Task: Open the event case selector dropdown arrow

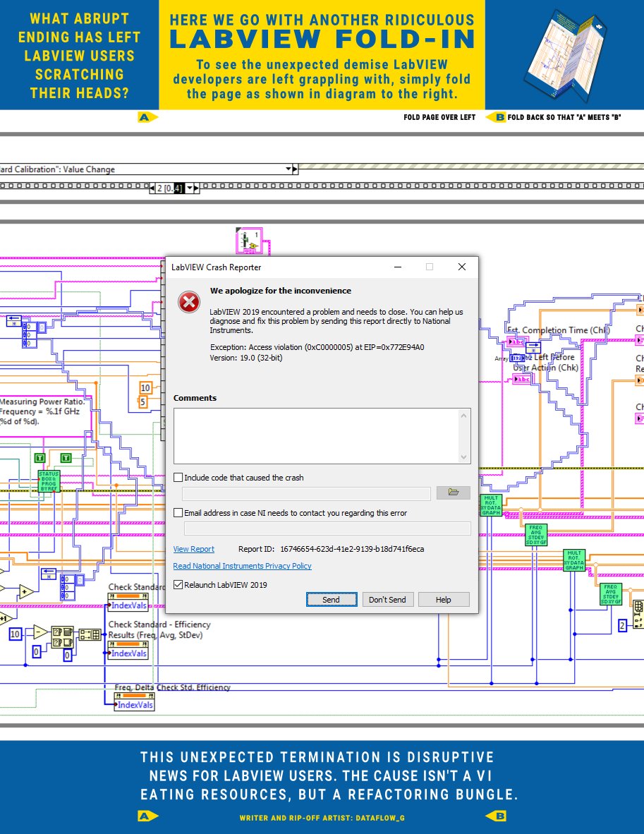Action: (x=288, y=169)
